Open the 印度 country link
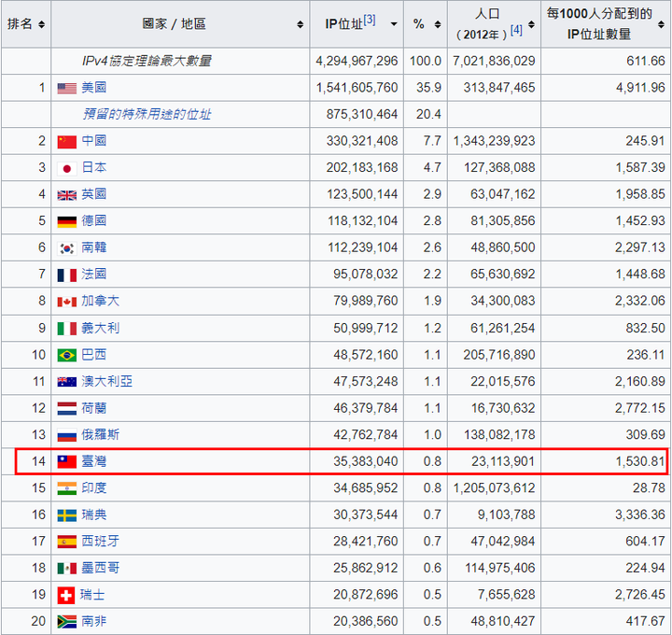This screenshot has width=672, height=635. pyautogui.click(x=94, y=488)
